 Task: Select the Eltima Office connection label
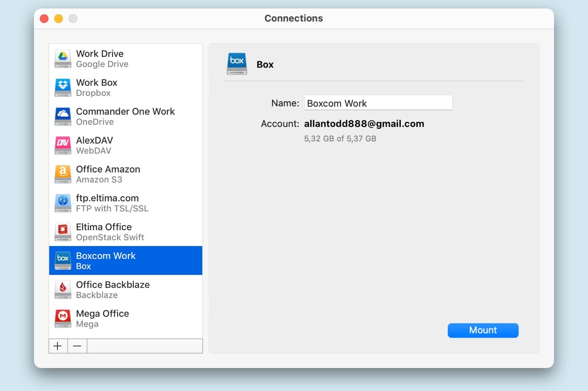coord(104,227)
